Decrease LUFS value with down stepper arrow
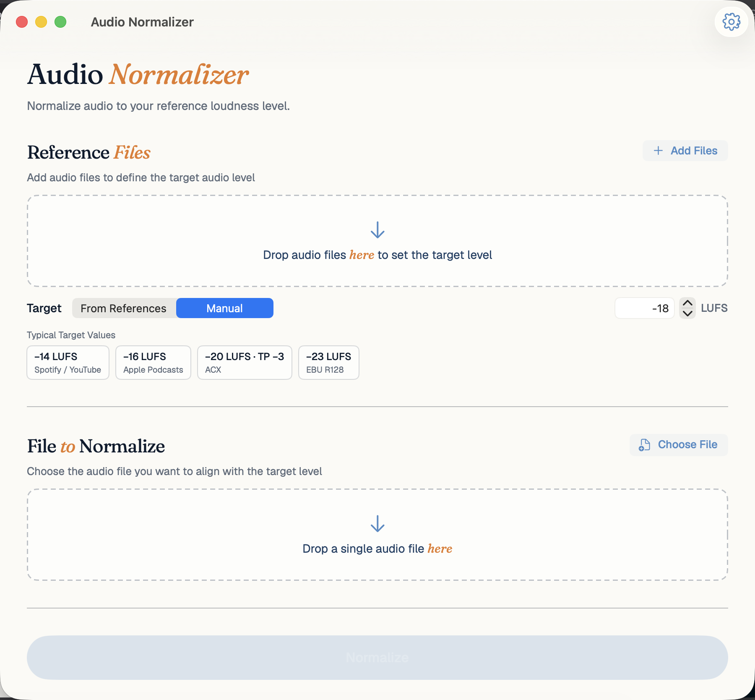 coord(687,313)
